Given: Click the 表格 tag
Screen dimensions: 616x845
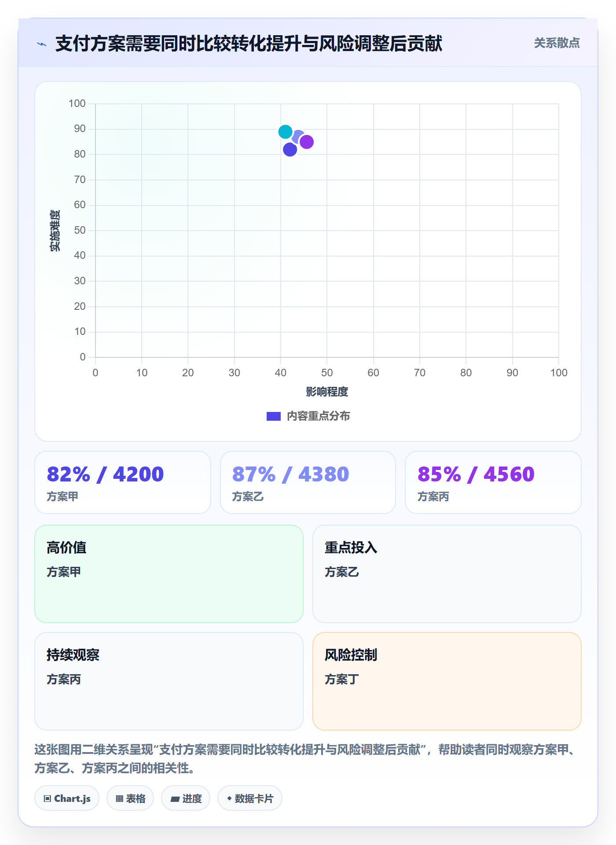Looking at the screenshot, I should 130,798.
